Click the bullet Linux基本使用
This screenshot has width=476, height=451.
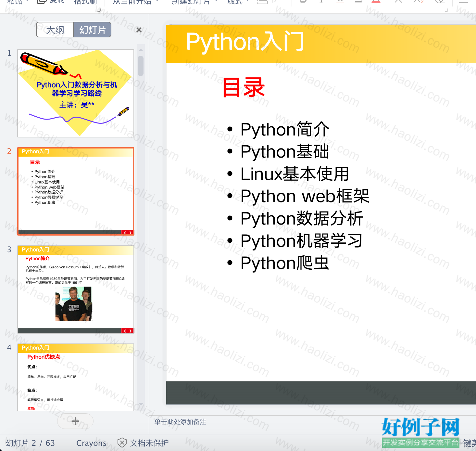pos(295,174)
